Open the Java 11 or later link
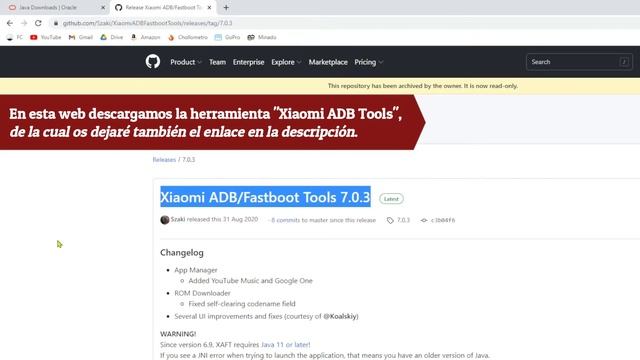The image size is (640, 360). click(286, 344)
